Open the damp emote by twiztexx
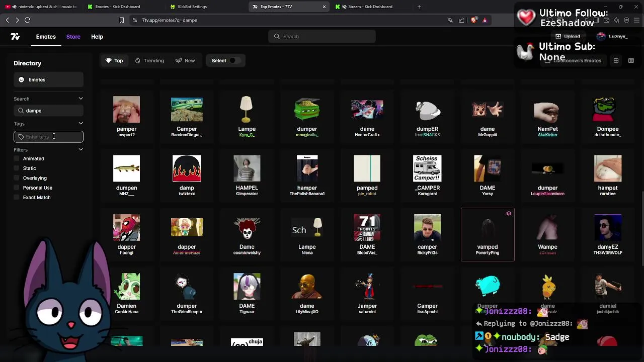Image resolution: width=644 pixels, height=362 pixels. [187, 175]
